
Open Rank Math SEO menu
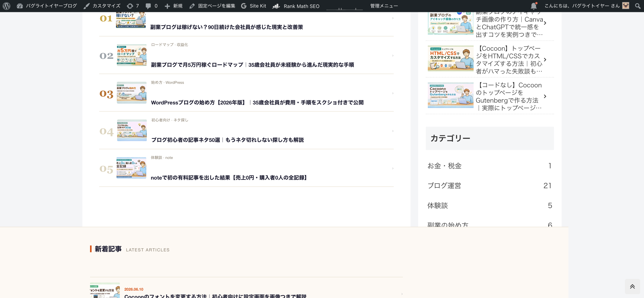coord(296,6)
